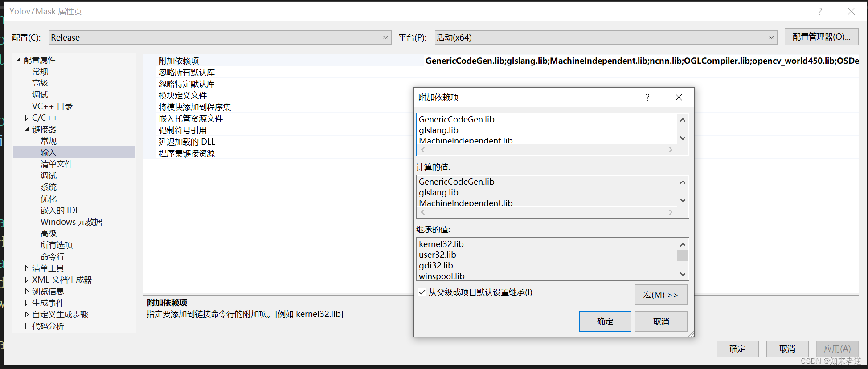Select Windows 元数据 tree item
868x369 pixels.
point(71,222)
